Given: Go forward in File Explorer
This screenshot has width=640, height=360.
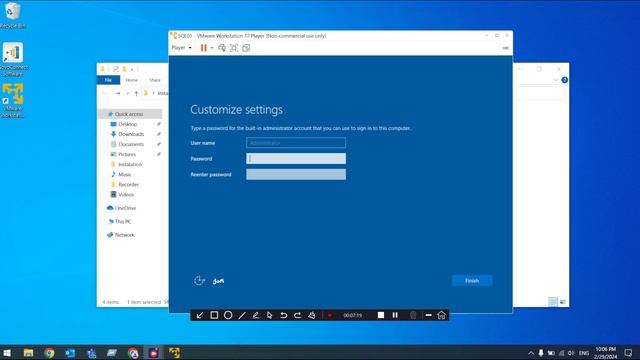Looking at the screenshot, I should (118, 93).
